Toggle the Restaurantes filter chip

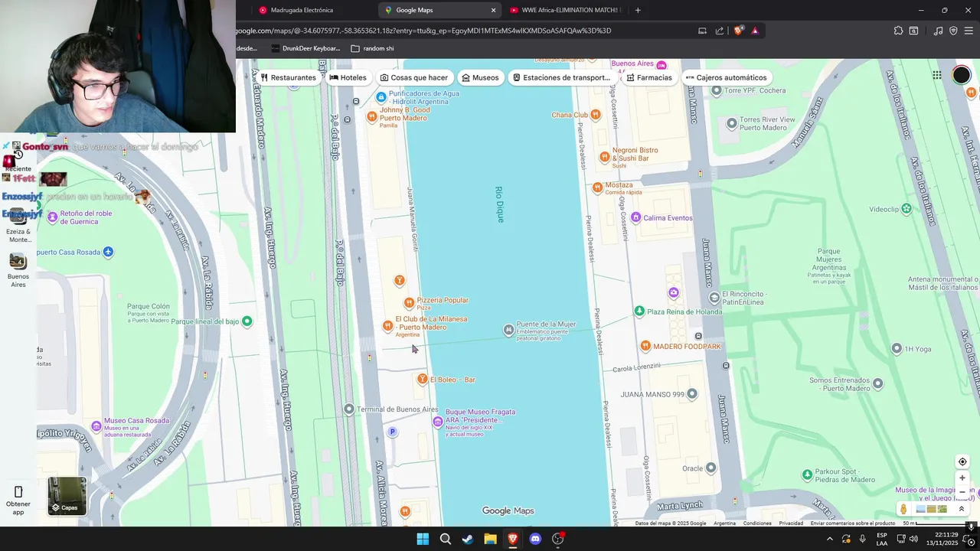[x=288, y=77]
